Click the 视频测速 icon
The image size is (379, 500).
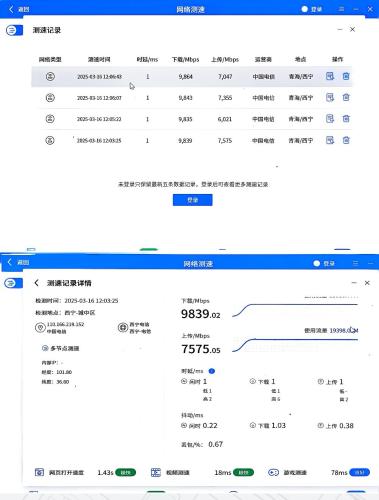(156, 472)
